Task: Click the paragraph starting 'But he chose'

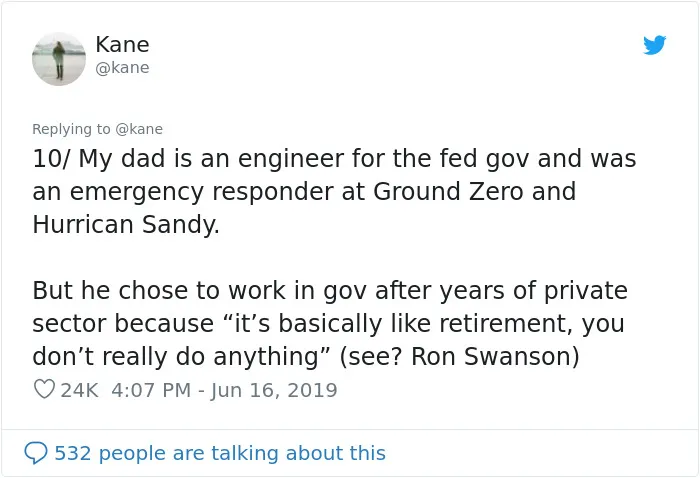Action: click(x=330, y=324)
